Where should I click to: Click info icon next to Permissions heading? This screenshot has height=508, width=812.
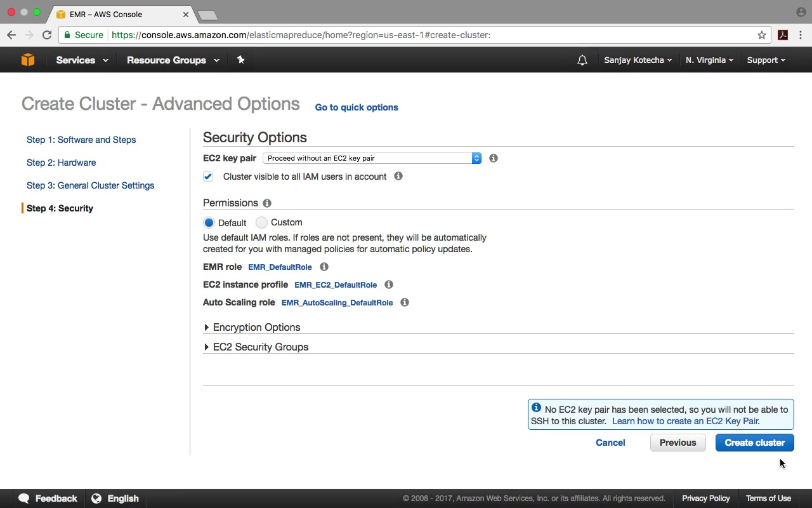click(267, 203)
